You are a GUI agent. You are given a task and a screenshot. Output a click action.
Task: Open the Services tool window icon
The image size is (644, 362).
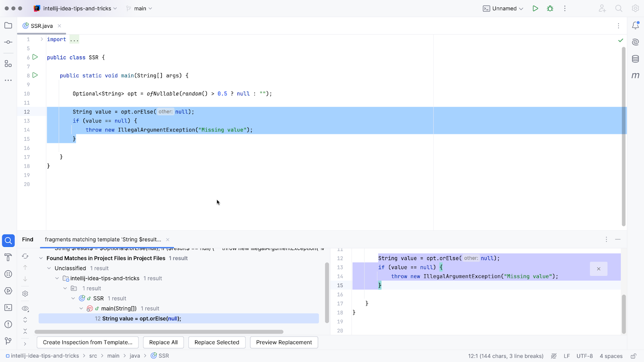[x=8, y=274]
